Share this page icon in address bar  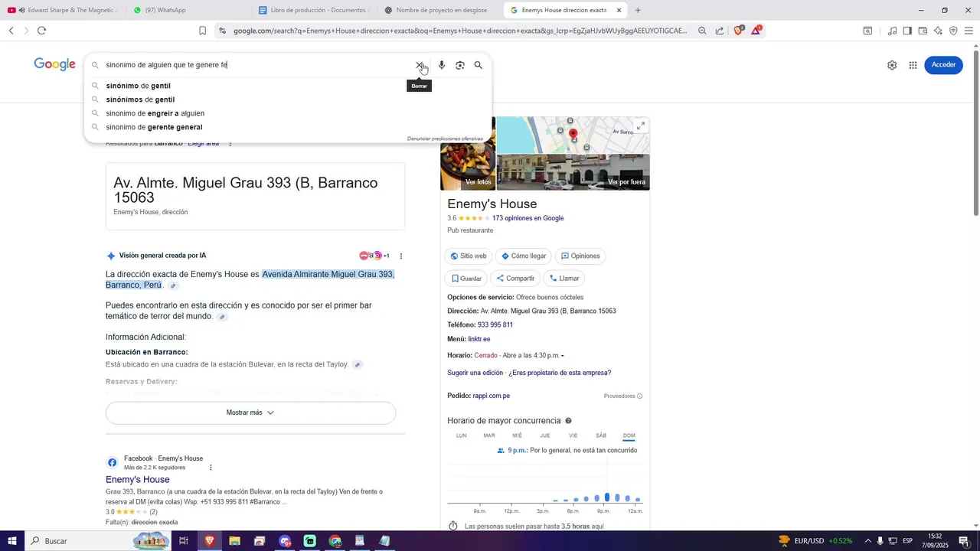pyautogui.click(x=720, y=31)
